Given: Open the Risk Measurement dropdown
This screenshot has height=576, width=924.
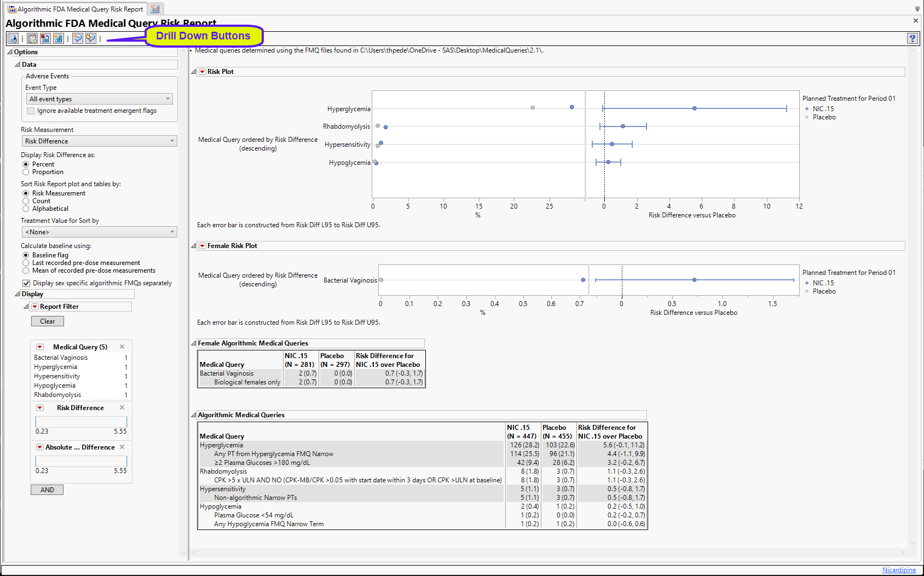Looking at the screenshot, I should pyautogui.click(x=99, y=141).
